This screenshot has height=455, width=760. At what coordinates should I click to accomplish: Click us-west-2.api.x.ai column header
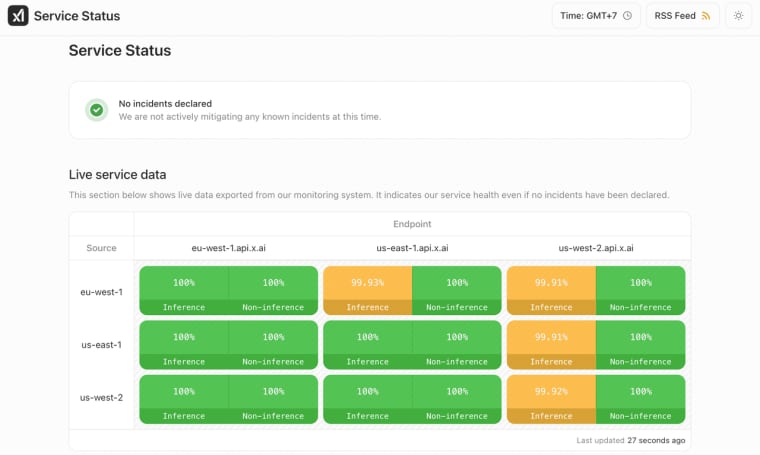(596, 248)
